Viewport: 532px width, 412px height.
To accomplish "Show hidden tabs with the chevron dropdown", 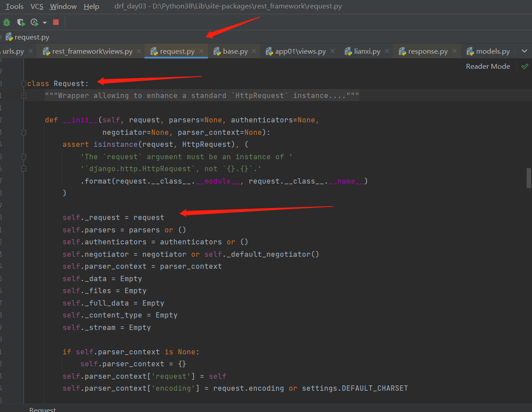I will 525,51.
